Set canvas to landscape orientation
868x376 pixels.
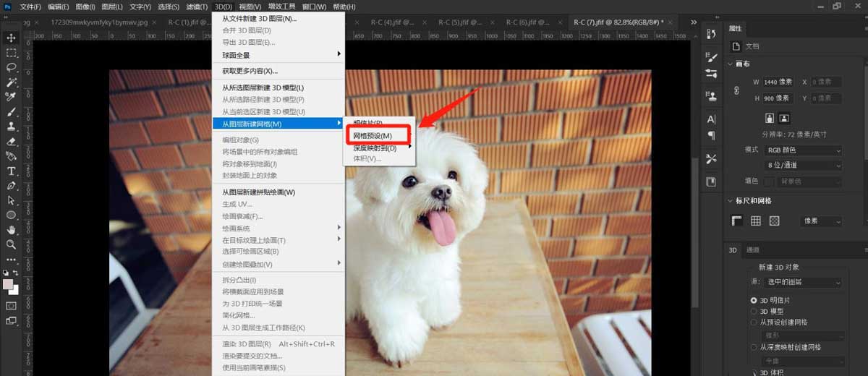[x=784, y=118]
